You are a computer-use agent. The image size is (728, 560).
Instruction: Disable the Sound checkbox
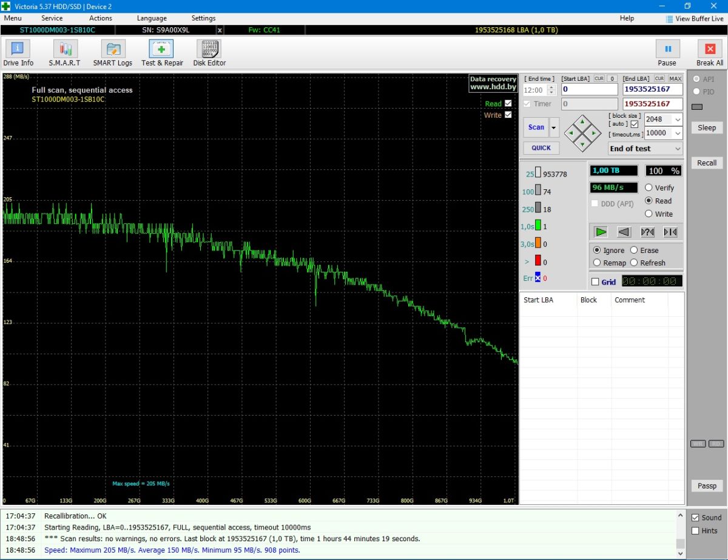click(x=695, y=518)
